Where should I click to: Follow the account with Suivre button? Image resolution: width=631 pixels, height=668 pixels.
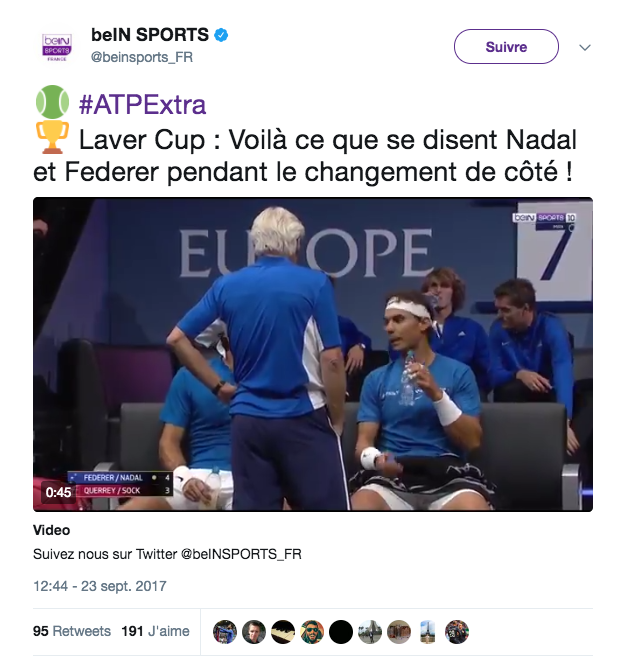[506, 47]
